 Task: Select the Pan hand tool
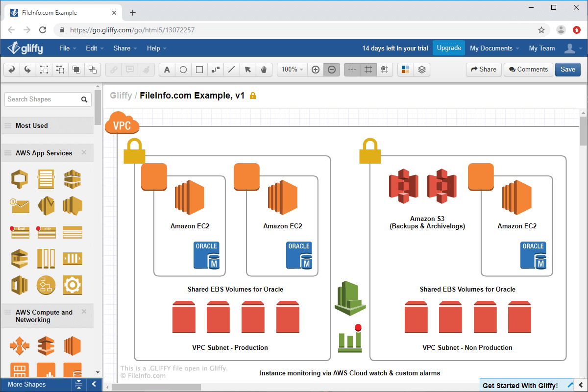[264, 70]
